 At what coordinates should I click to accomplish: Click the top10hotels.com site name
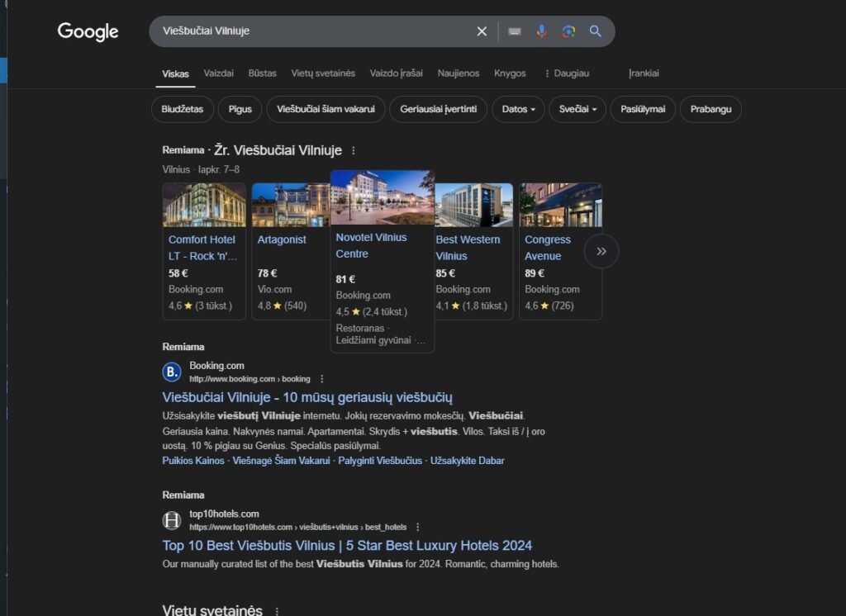click(224, 514)
